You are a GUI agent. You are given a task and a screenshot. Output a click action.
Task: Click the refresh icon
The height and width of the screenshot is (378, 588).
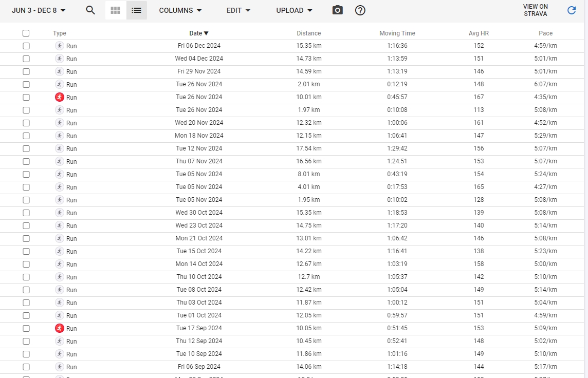click(x=571, y=10)
